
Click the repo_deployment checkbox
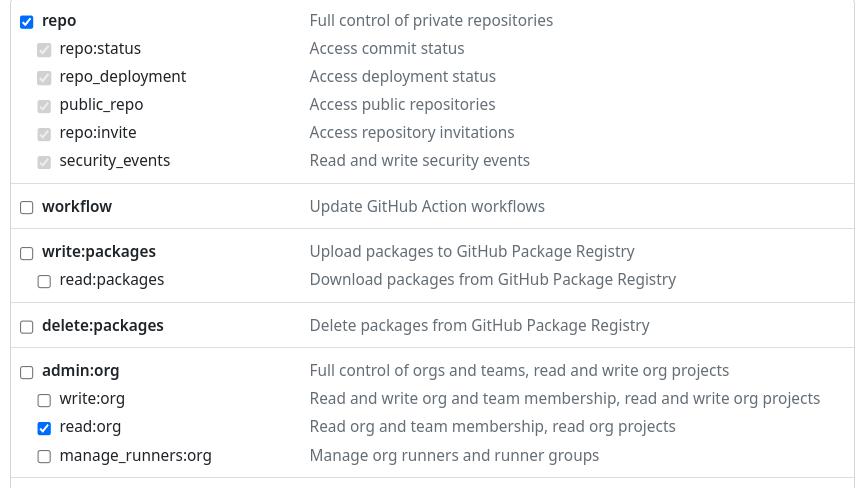click(x=44, y=77)
